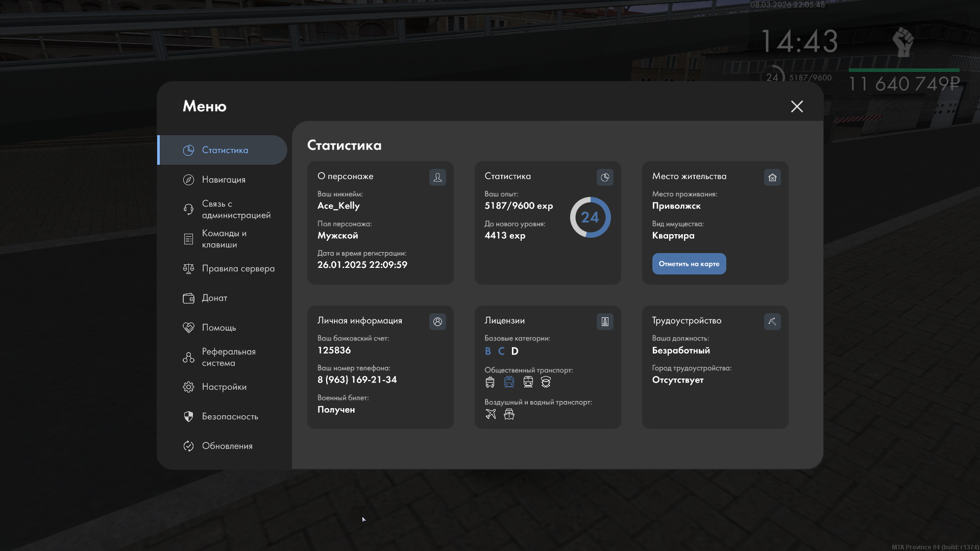This screenshot has height=551, width=980.
Task: Close the Меню window with X
Action: [x=797, y=106]
